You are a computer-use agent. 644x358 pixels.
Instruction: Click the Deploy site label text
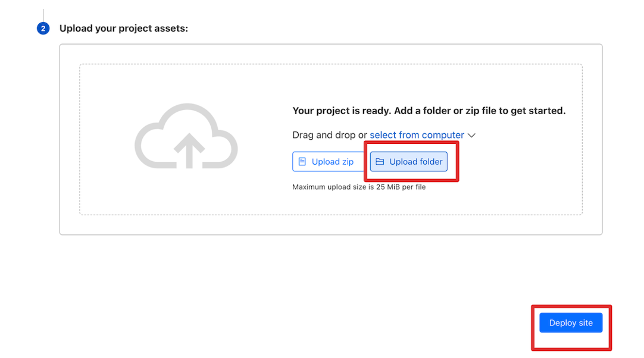tap(571, 323)
